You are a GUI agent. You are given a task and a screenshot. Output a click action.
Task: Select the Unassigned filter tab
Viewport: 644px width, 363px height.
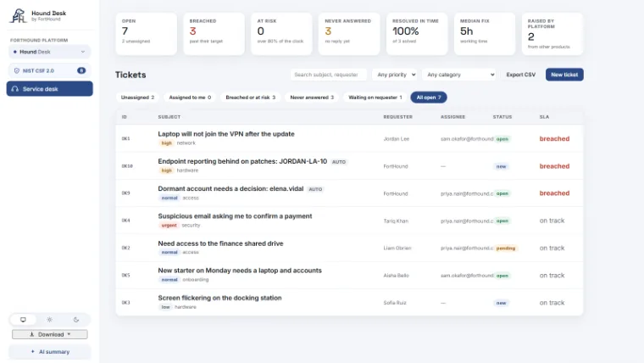click(137, 98)
